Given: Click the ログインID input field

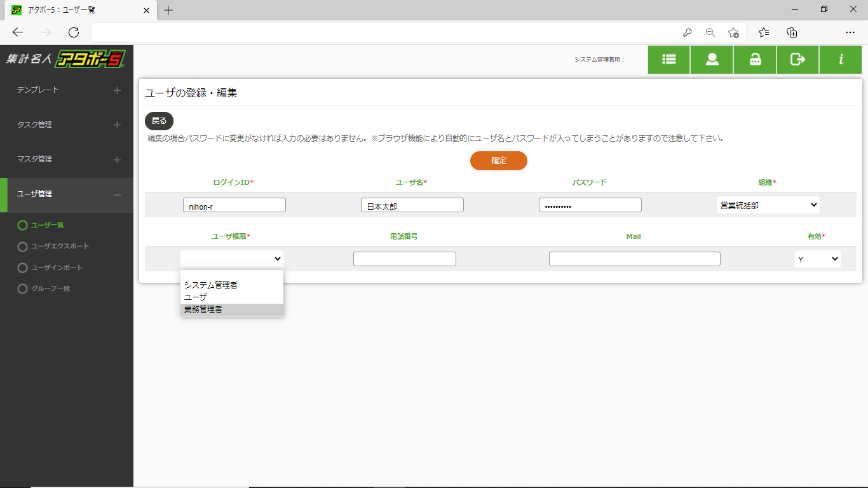Looking at the screenshot, I should 234,205.
